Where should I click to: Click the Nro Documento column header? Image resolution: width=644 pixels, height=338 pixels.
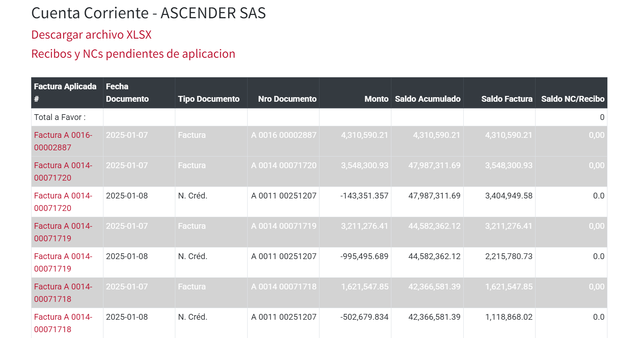(287, 99)
